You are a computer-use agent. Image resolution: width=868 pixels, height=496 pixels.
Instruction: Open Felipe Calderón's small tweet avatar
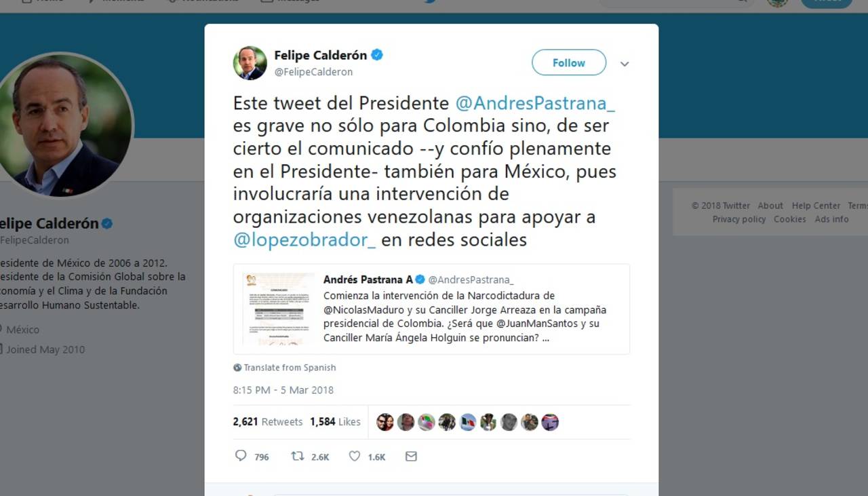250,63
